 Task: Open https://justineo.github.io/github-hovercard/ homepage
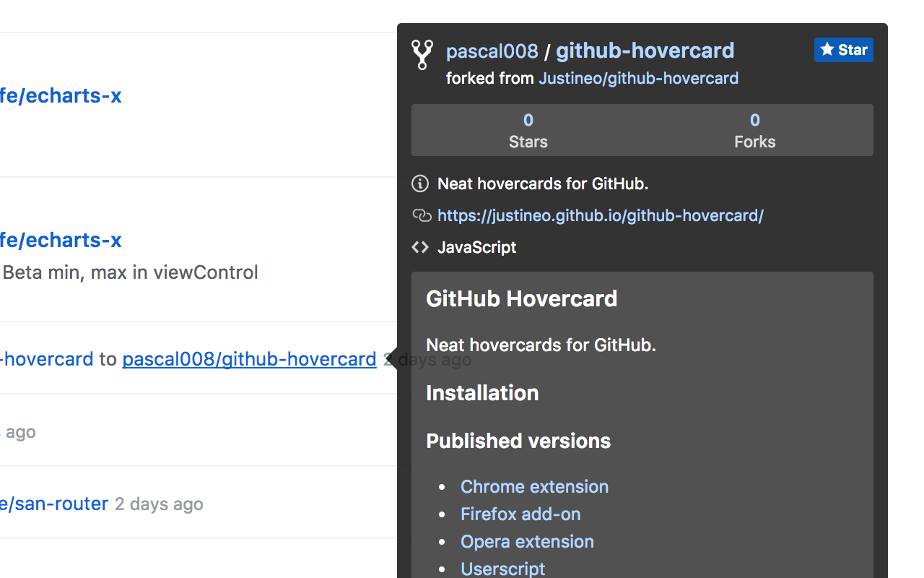601,215
